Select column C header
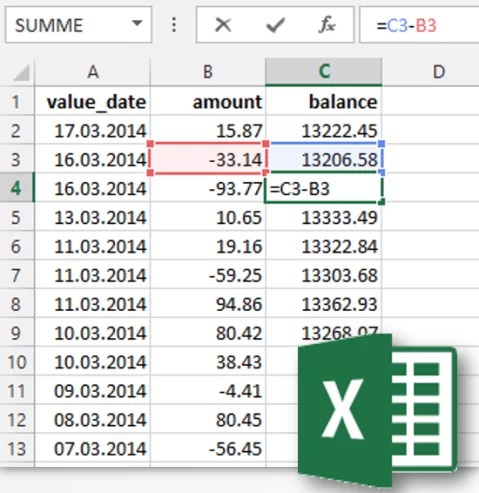The height and width of the screenshot is (493, 479). [324, 72]
